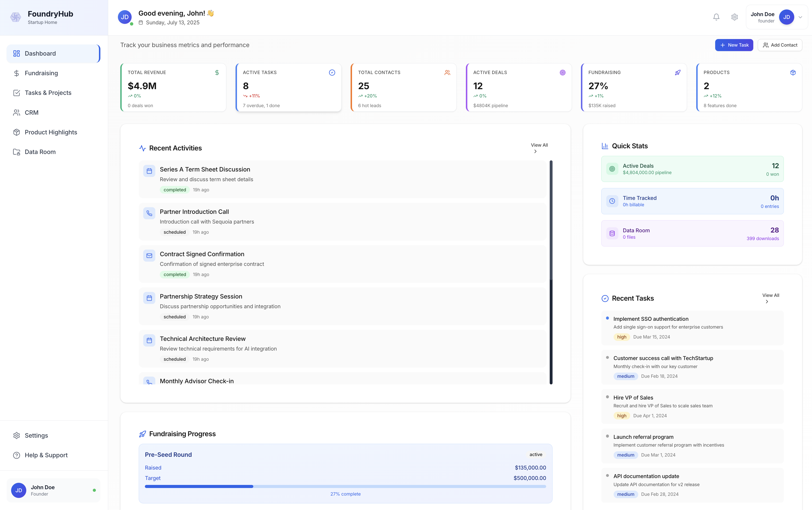812x510 pixels.
Task: Click the rocket icon on Fundraising card
Action: 678,72
